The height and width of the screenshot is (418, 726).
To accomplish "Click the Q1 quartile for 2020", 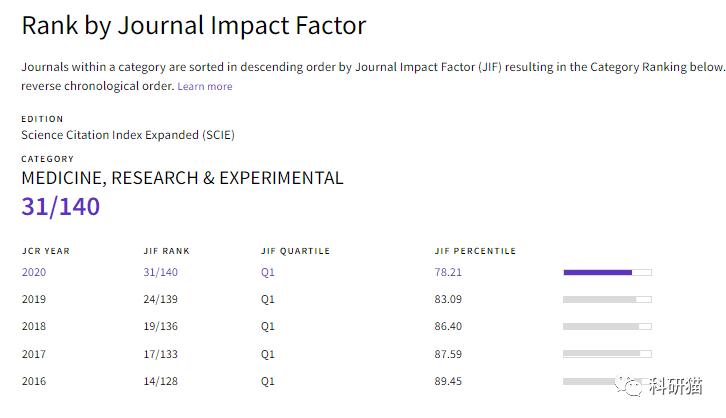I will (x=268, y=272).
